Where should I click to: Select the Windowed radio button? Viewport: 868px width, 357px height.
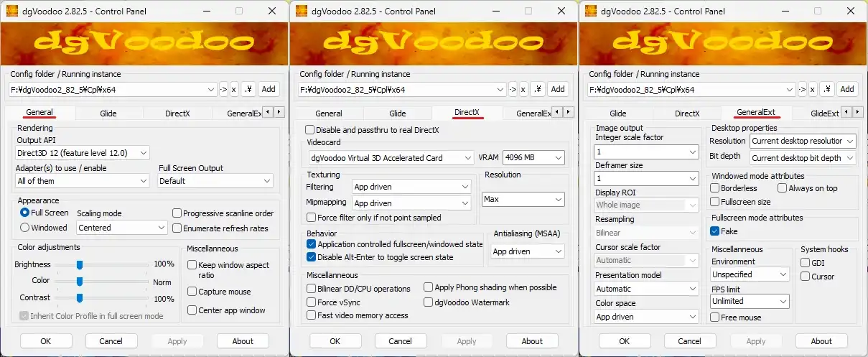[x=25, y=228]
